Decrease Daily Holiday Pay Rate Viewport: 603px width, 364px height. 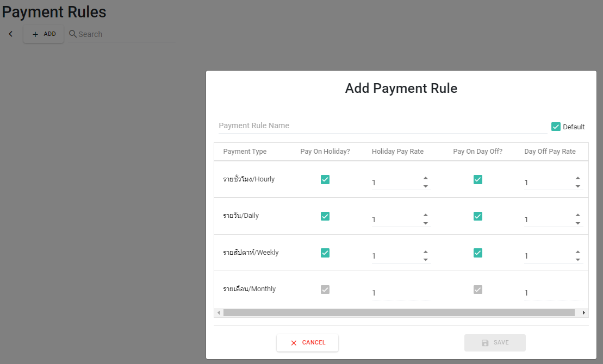[x=426, y=223]
